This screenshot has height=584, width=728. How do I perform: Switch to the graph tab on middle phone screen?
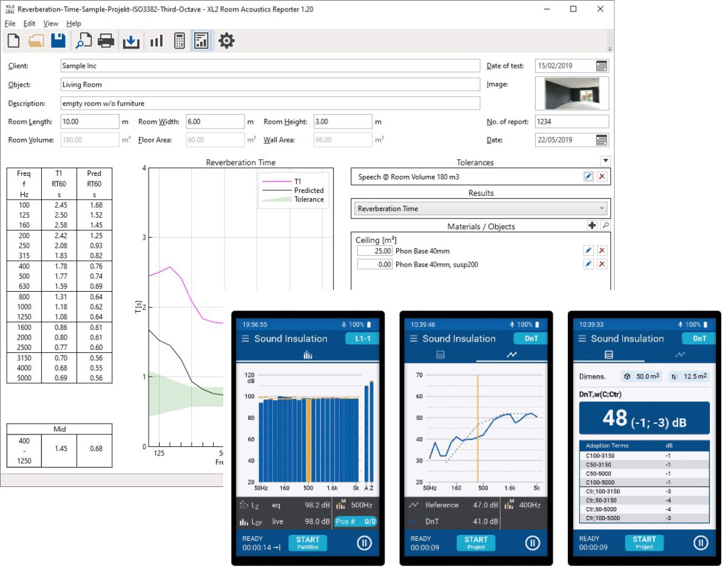pos(512,355)
